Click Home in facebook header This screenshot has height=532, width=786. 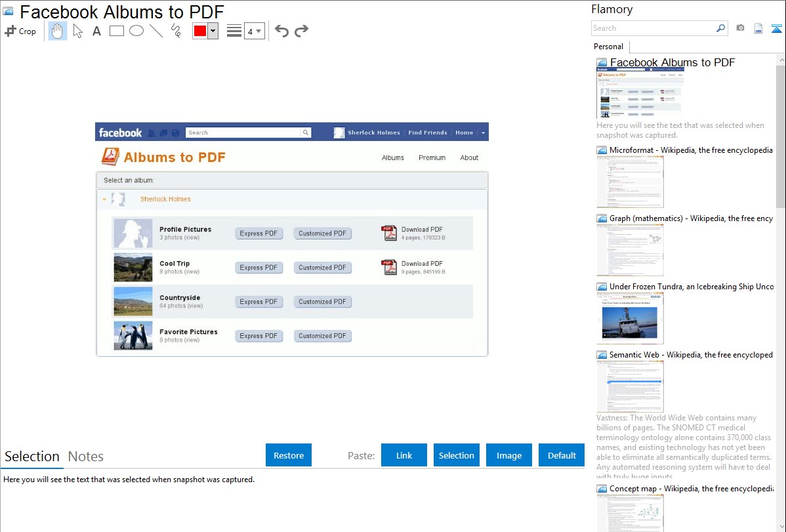coord(464,133)
